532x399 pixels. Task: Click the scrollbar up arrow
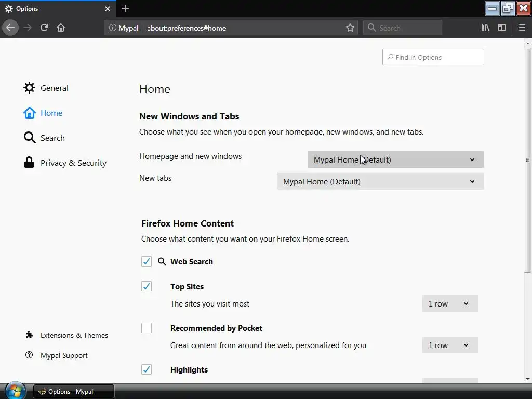click(528, 43)
